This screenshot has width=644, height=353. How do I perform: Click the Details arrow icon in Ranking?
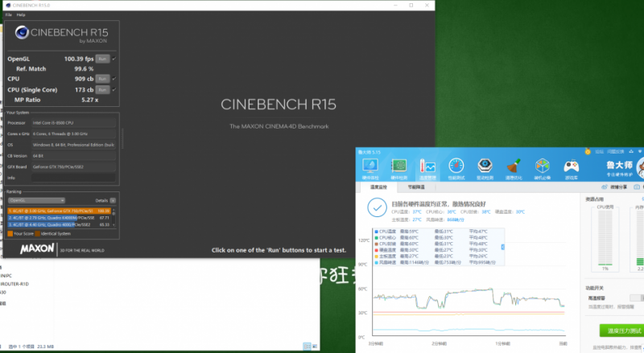[113, 200]
